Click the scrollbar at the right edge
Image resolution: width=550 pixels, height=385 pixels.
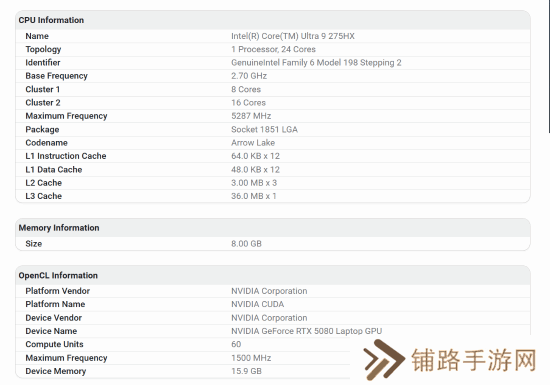tap(549, 67)
